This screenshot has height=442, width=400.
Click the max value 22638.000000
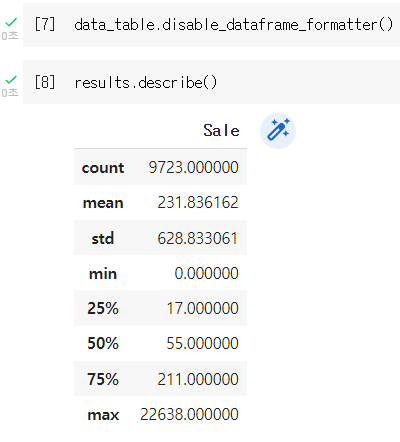click(189, 414)
